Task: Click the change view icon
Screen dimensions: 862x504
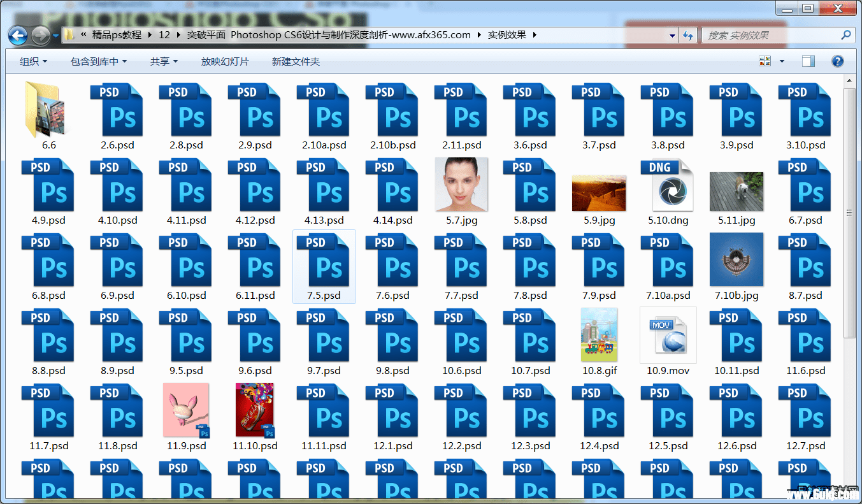Action: [x=765, y=61]
